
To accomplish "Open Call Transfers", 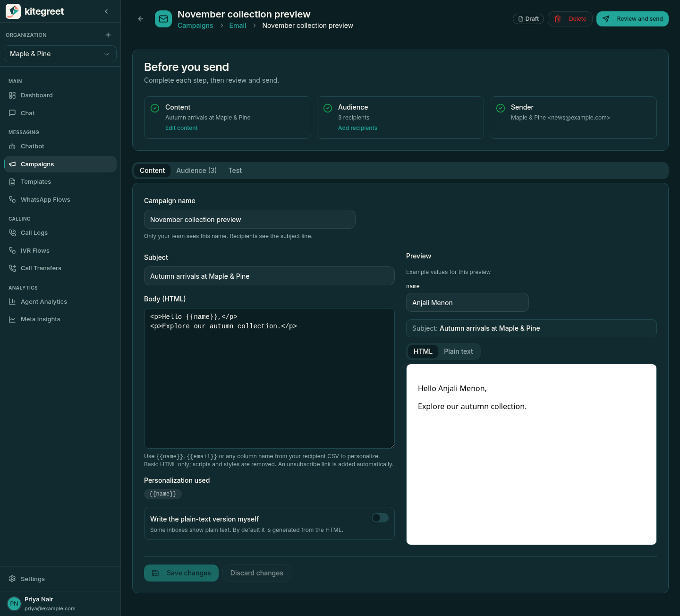I will pyautogui.click(x=60, y=268).
